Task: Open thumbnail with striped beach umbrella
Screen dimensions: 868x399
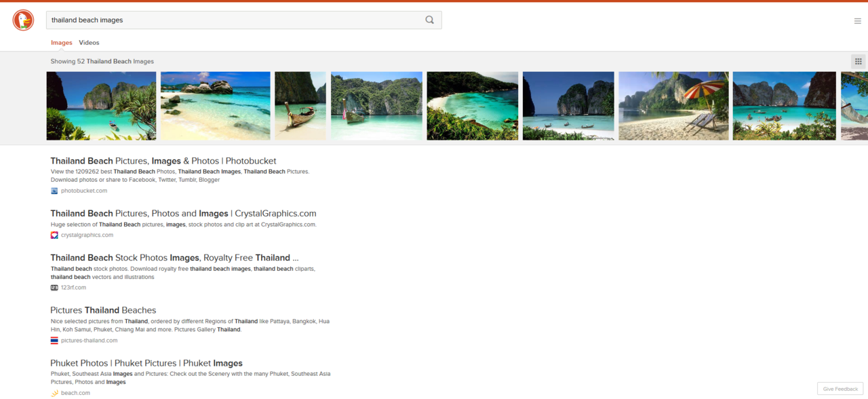Action: point(673,106)
